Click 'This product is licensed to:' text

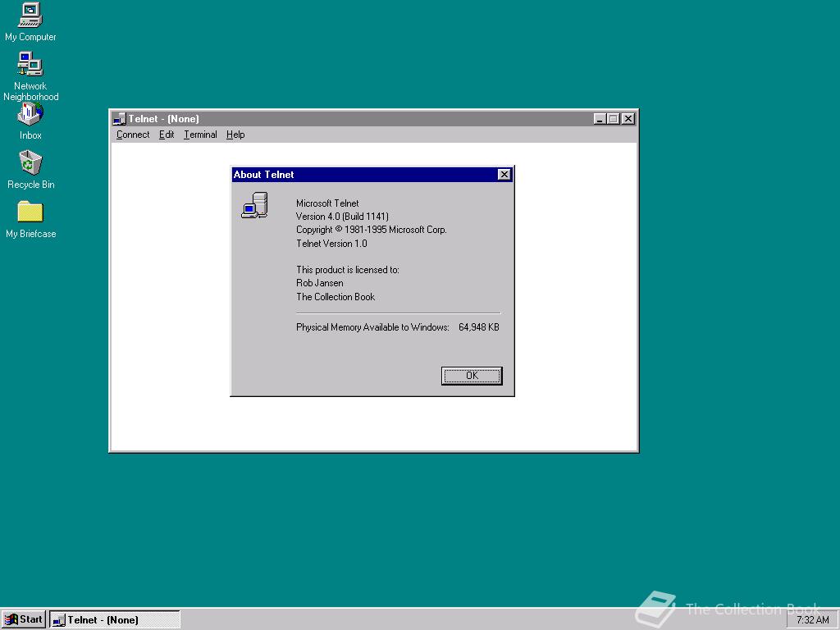348,270
